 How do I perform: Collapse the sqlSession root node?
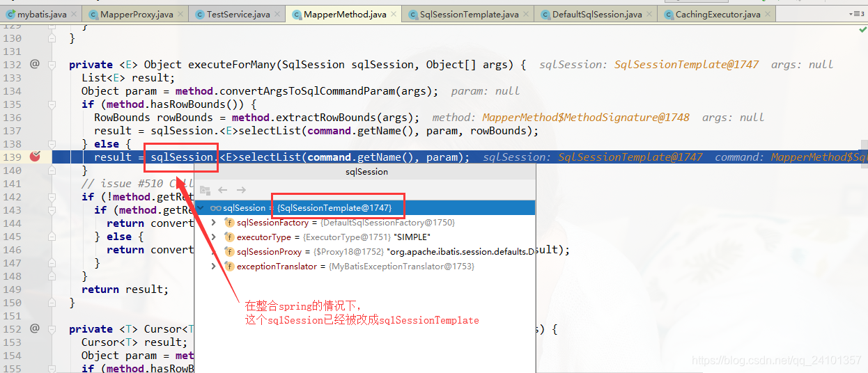pos(201,208)
